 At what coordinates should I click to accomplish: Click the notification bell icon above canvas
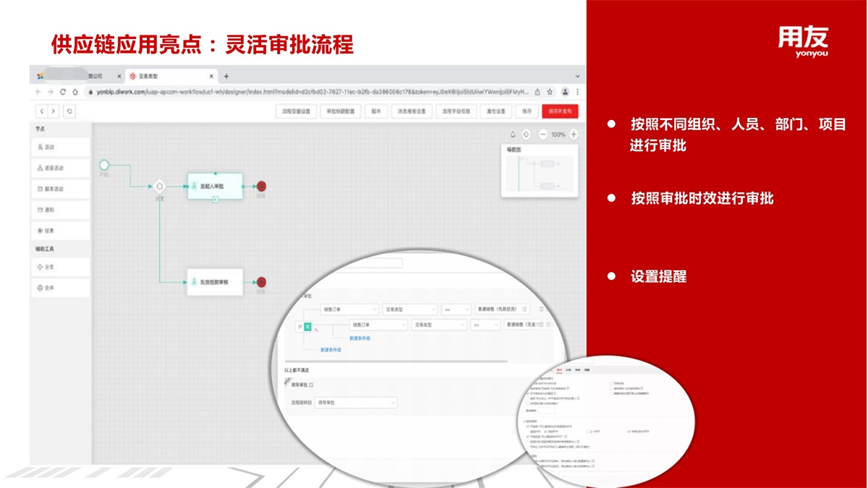(x=513, y=134)
